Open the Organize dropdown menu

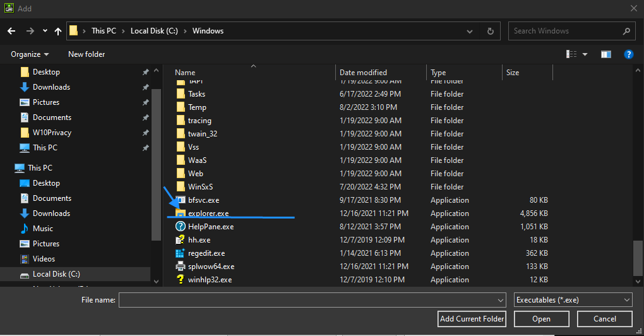pos(30,54)
